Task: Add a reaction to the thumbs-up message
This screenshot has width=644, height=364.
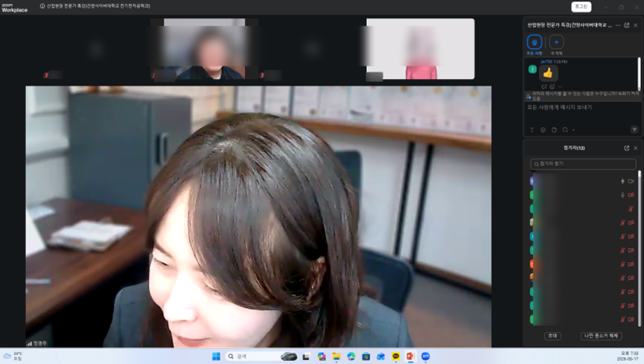Action: 552,87
